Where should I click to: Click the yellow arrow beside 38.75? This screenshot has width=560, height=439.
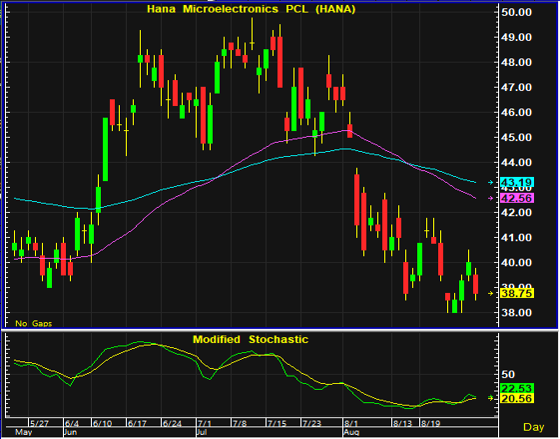[491, 293]
